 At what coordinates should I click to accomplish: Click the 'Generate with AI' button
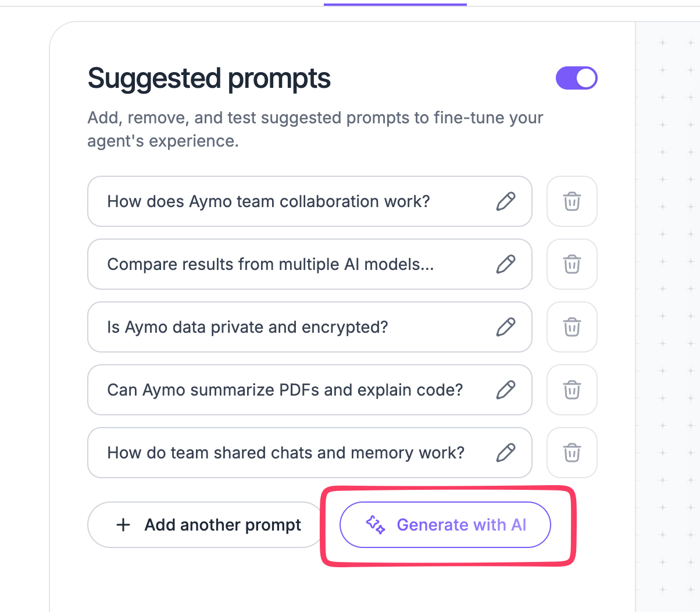[x=445, y=525]
